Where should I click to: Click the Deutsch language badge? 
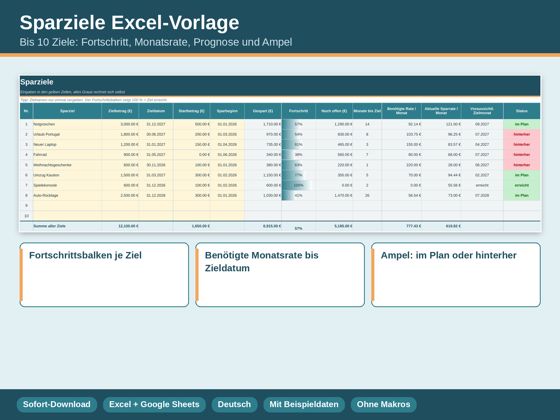(234, 404)
